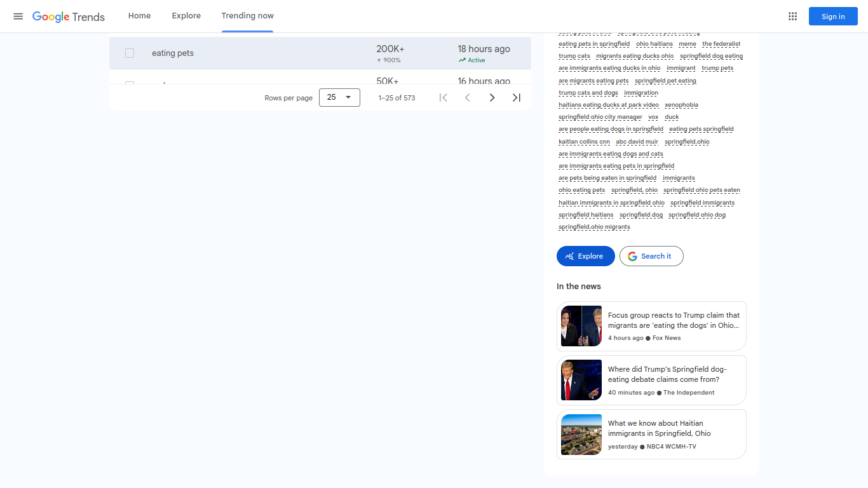Image resolution: width=868 pixels, height=488 pixels.
Task: Click the 'xenophobia' query tag
Action: (681, 105)
